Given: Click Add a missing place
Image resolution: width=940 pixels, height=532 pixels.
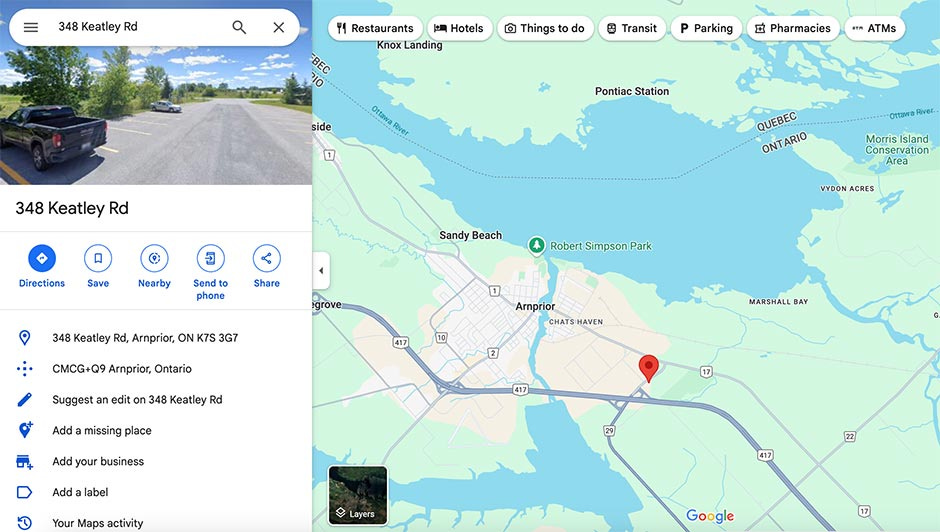Looking at the screenshot, I should (102, 431).
